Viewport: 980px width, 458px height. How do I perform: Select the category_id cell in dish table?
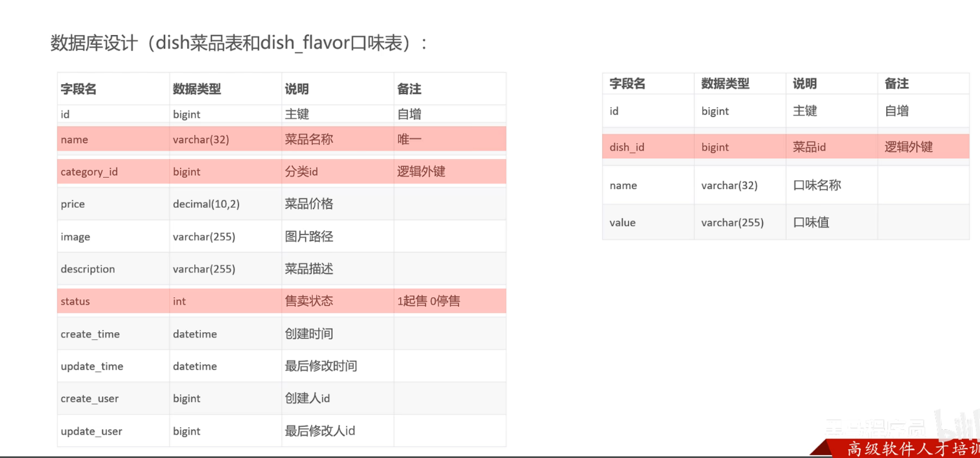pos(90,172)
